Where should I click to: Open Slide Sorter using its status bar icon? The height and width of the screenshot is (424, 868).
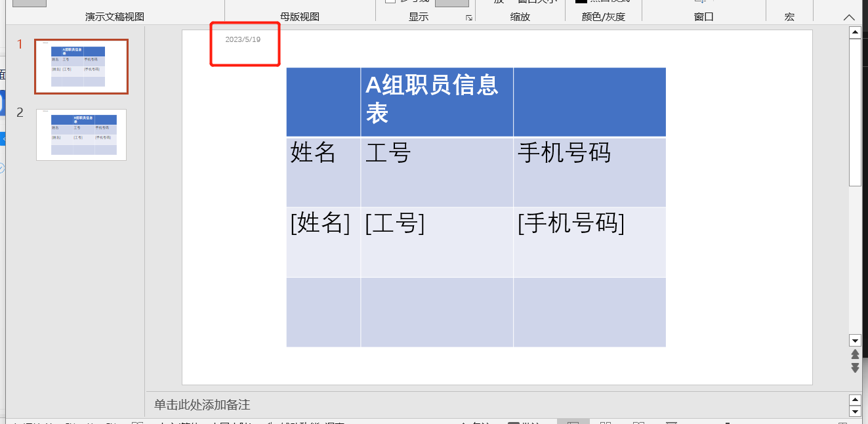tap(606, 423)
